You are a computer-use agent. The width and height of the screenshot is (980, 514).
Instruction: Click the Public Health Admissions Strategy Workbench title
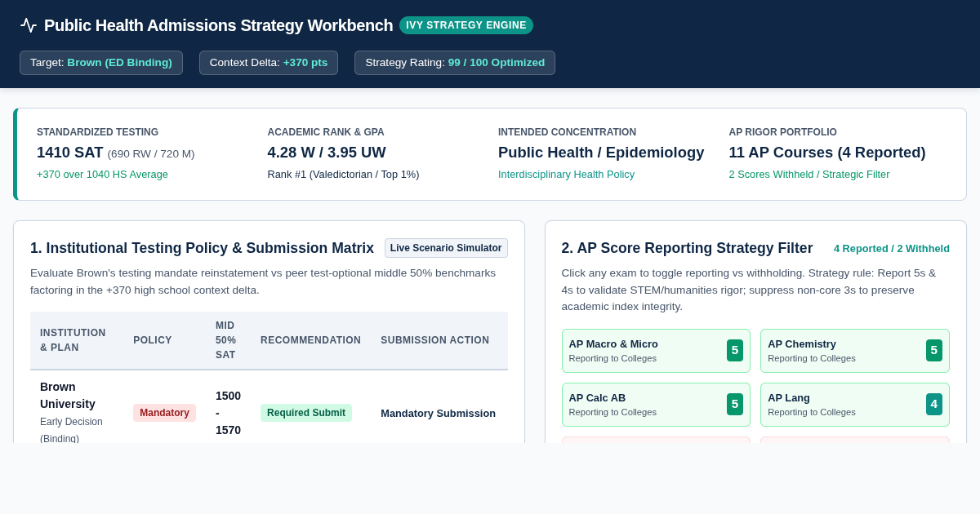click(x=218, y=25)
